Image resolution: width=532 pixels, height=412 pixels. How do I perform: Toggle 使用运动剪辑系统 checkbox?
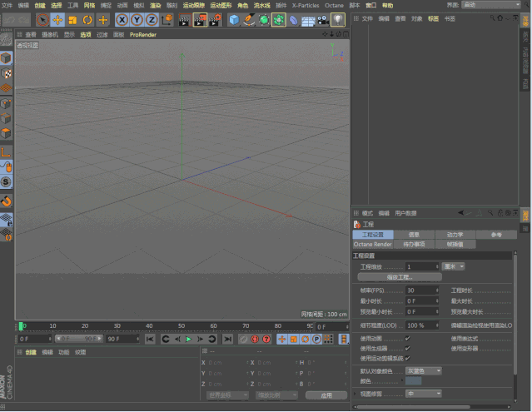(x=407, y=358)
